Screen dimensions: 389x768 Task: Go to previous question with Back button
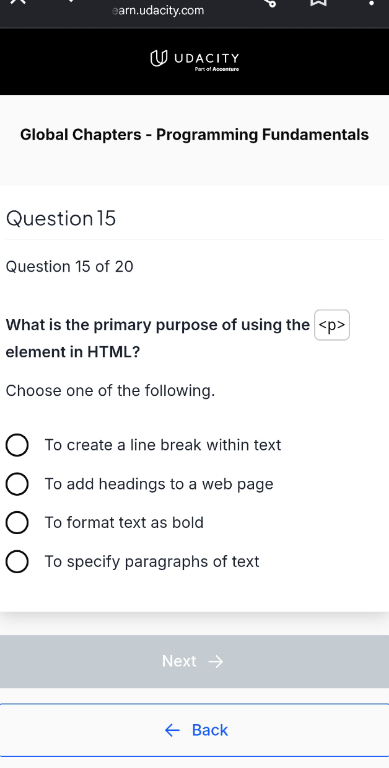(x=194, y=730)
